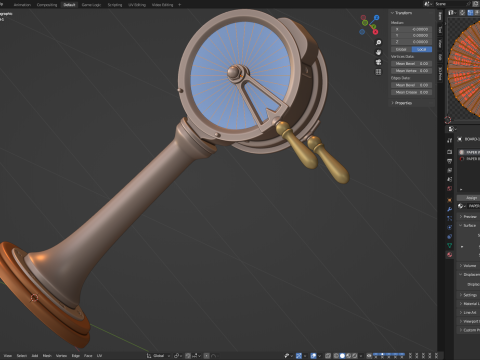Open the sidebar Tool tab
This screenshot has width=480, height=360.
point(440,30)
